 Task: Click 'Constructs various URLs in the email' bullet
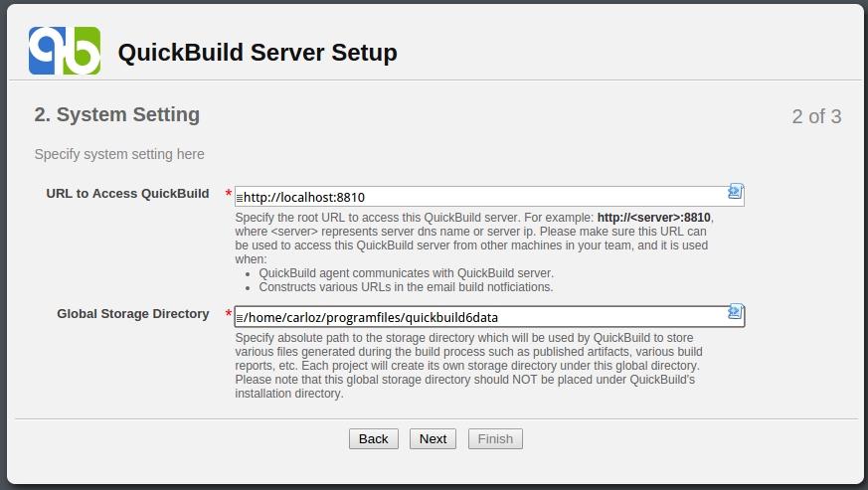tap(406, 287)
